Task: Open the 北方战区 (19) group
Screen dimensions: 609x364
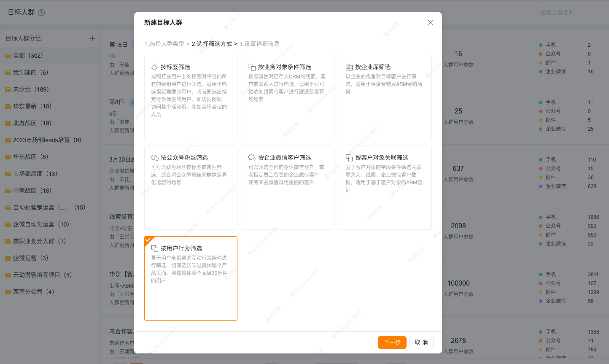Action: 50,123
